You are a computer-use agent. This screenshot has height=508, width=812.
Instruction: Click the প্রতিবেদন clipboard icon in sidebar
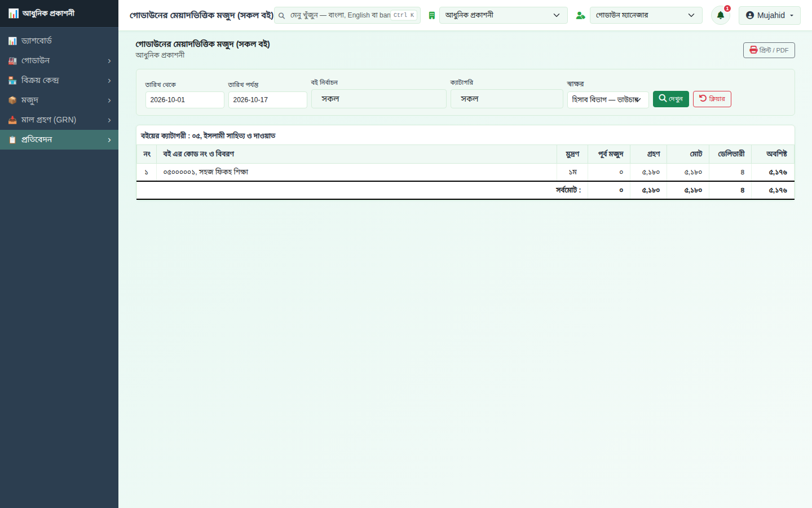pos(12,139)
